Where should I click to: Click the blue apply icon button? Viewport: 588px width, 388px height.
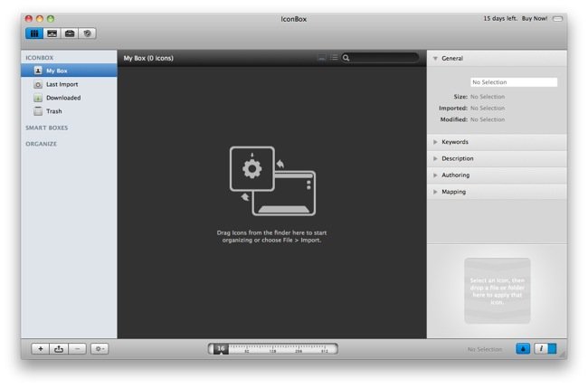click(523, 348)
